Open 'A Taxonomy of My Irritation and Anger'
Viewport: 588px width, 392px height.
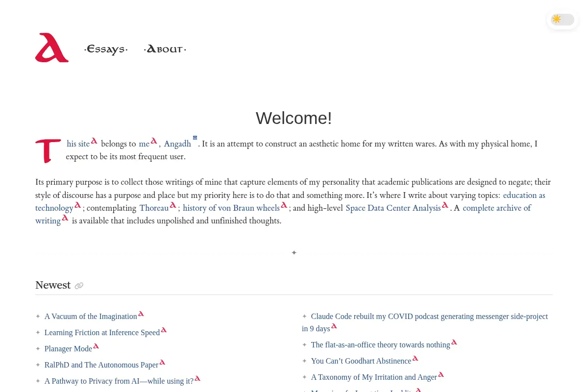point(374,377)
